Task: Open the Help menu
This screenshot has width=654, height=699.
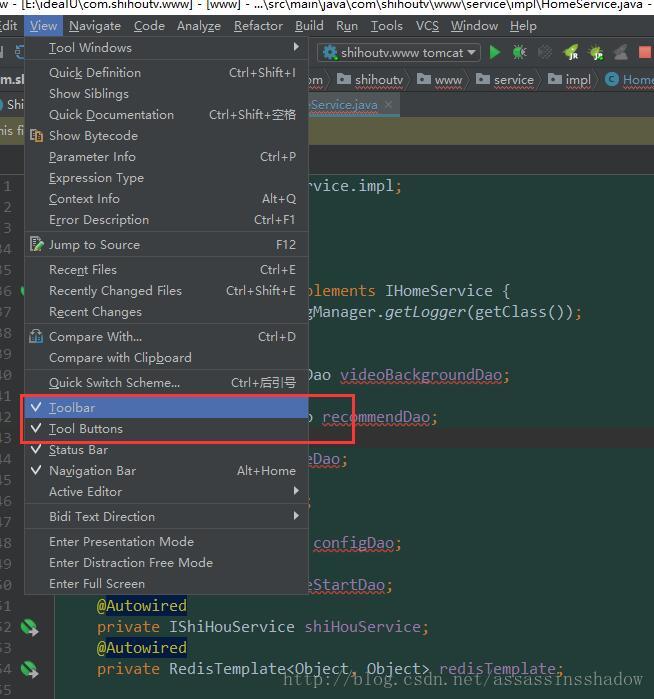Action: 523,26
